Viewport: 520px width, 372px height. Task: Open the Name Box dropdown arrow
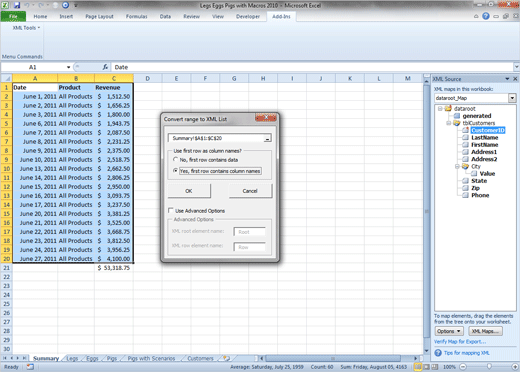click(68, 67)
